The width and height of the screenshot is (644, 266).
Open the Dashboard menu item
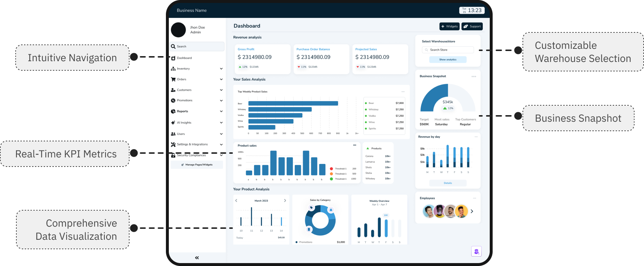(184, 58)
